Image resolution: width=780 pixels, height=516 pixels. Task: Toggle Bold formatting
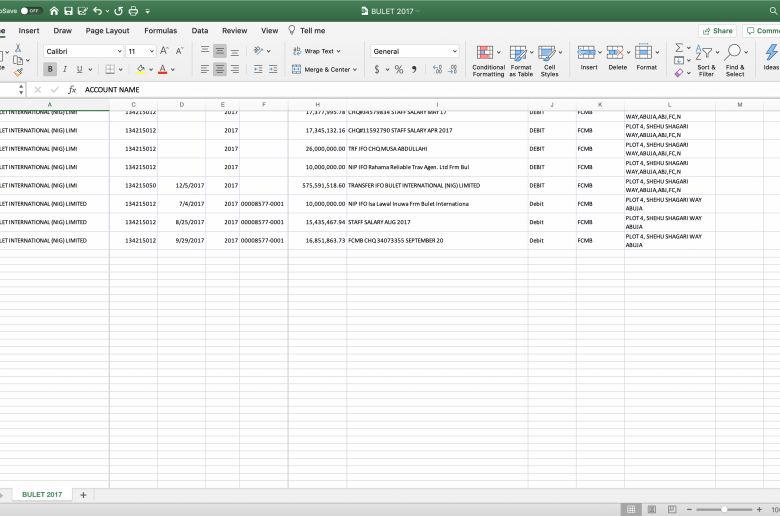coord(50,69)
